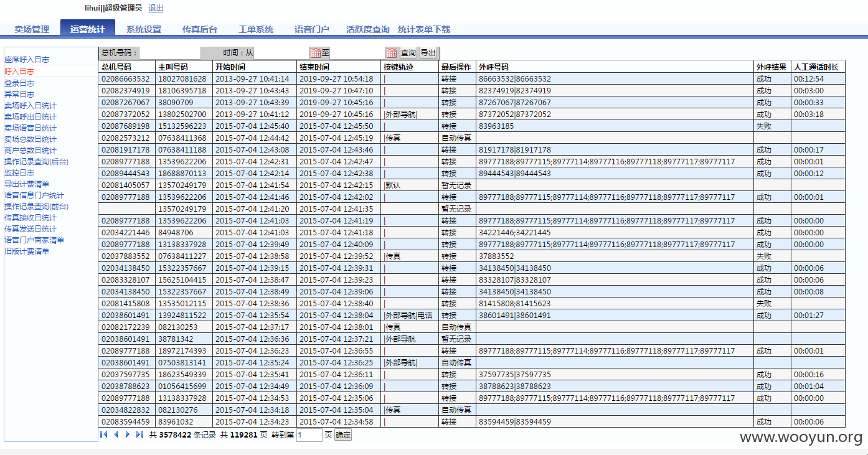Image resolution: width=868 pixels, height=455 pixels.
Task: Open 商户总数日统计 sidebar link
Action: click(x=31, y=150)
